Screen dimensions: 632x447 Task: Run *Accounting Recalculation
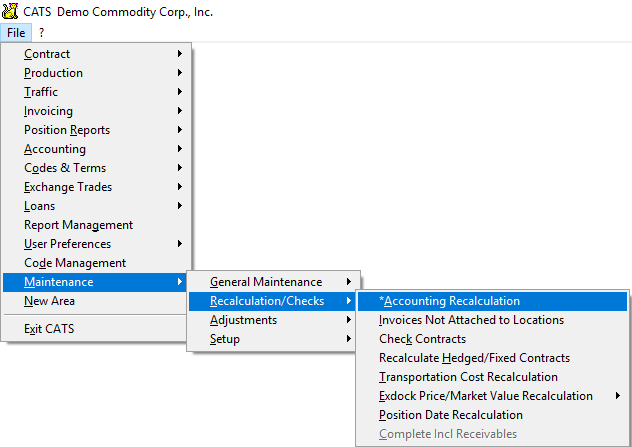[x=492, y=301]
